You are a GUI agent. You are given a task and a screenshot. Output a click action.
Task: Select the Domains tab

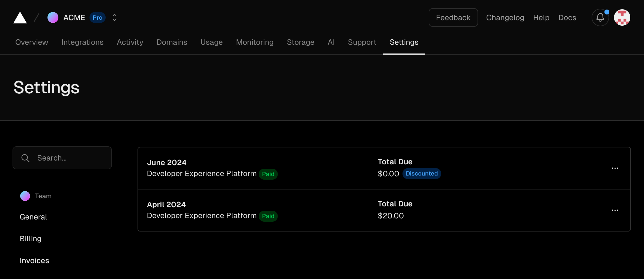click(x=172, y=42)
